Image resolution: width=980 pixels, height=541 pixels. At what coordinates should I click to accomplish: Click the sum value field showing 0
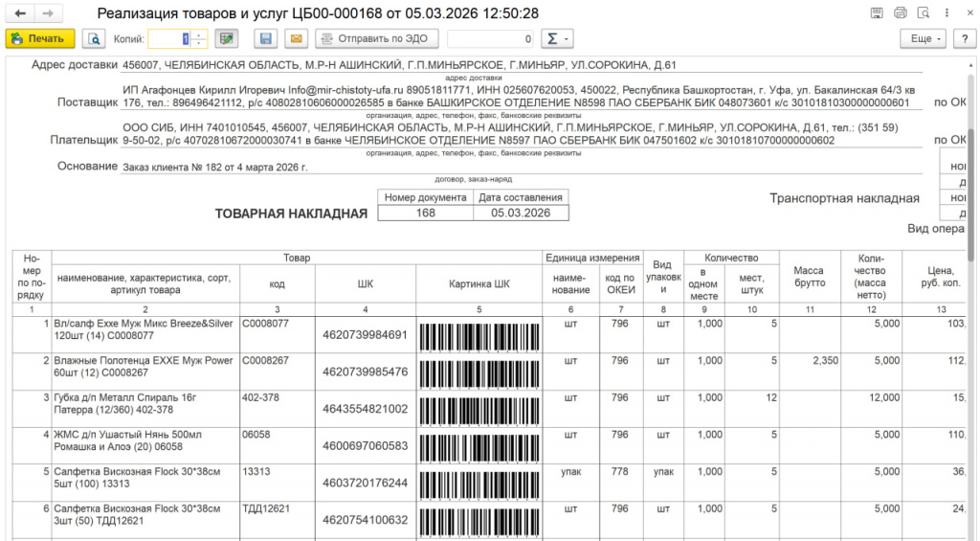tap(491, 38)
